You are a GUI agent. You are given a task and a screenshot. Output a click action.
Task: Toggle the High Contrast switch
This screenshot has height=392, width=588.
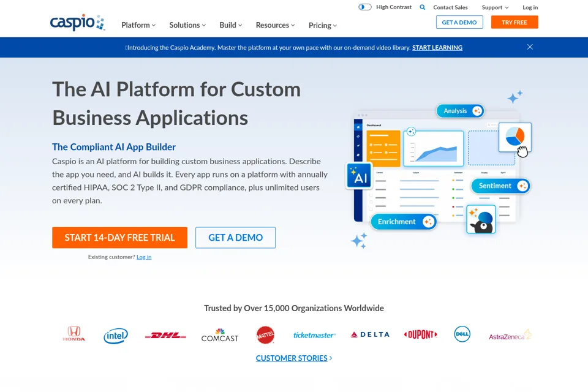click(364, 7)
